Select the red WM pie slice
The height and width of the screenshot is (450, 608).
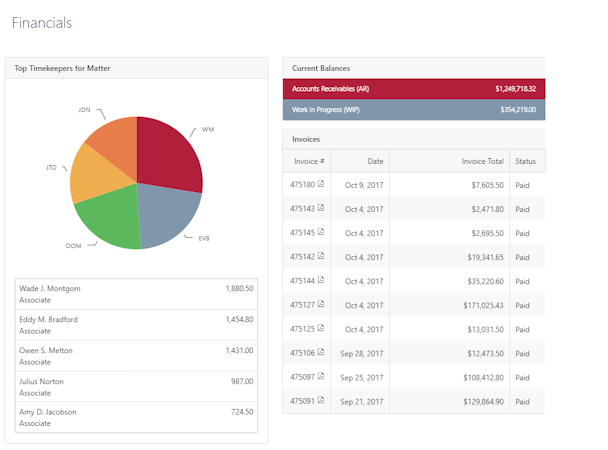167,155
